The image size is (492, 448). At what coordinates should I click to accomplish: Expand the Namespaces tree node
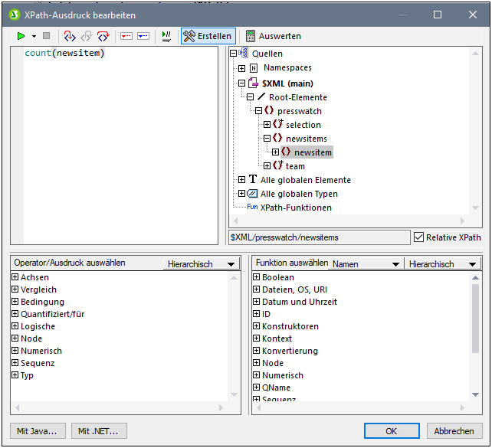(x=242, y=68)
